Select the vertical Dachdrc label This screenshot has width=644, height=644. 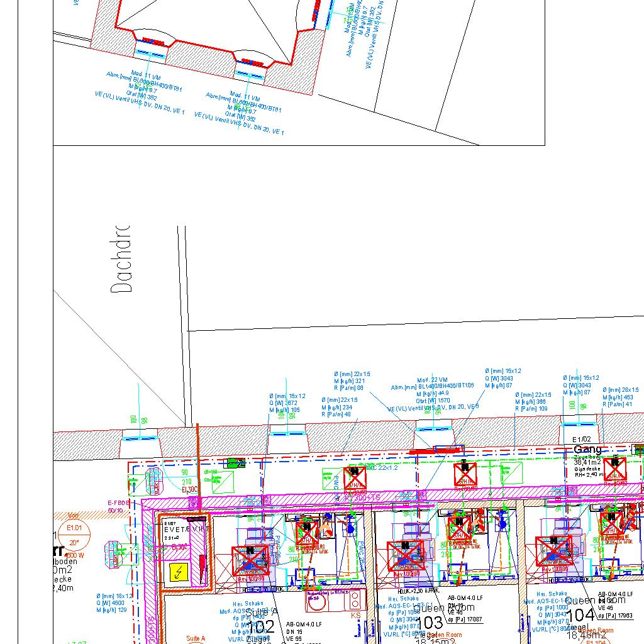point(121,258)
